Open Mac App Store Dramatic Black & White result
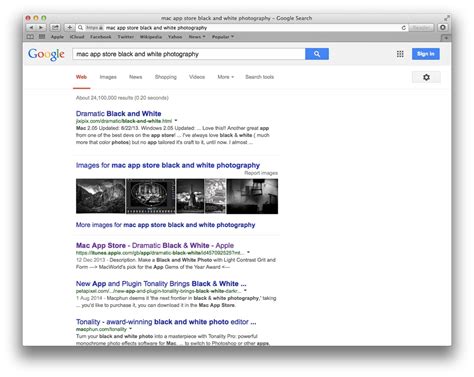 tap(155, 246)
